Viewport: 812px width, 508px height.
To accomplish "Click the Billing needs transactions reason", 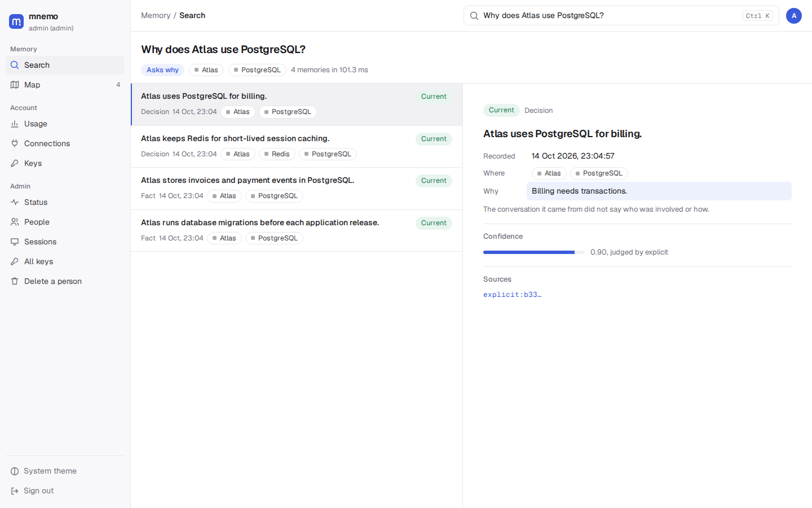I will click(x=659, y=191).
